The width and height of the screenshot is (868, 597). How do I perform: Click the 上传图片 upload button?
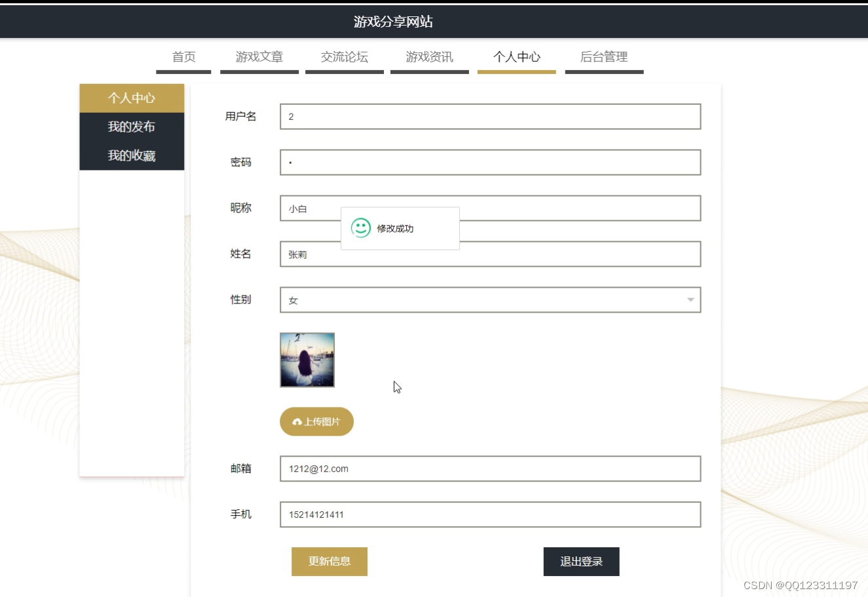click(x=316, y=421)
